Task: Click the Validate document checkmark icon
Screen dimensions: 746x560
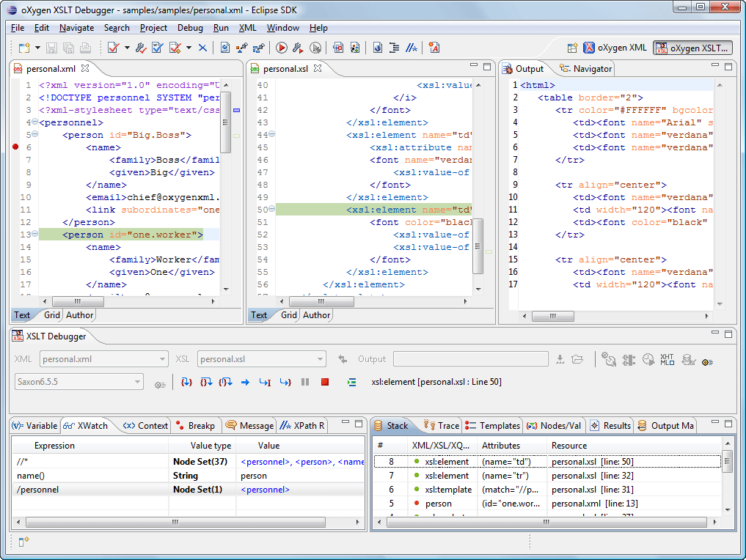Action: 113,48
